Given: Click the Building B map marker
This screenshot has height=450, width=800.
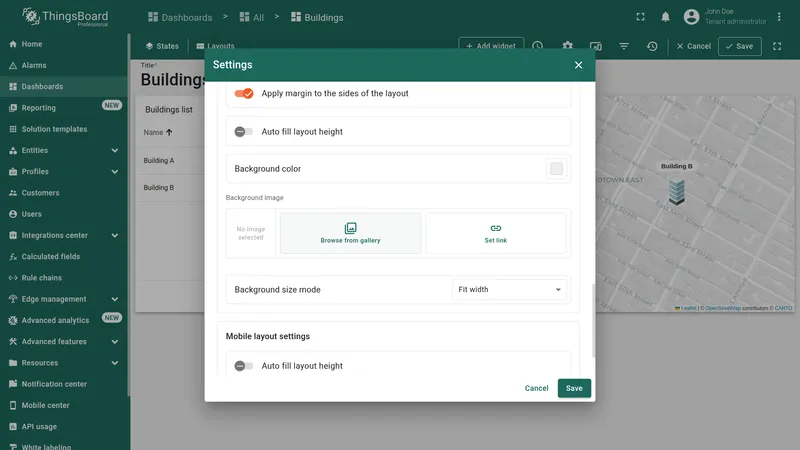Looking at the screenshot, I should pyautogui.click(x=677, y=191).
